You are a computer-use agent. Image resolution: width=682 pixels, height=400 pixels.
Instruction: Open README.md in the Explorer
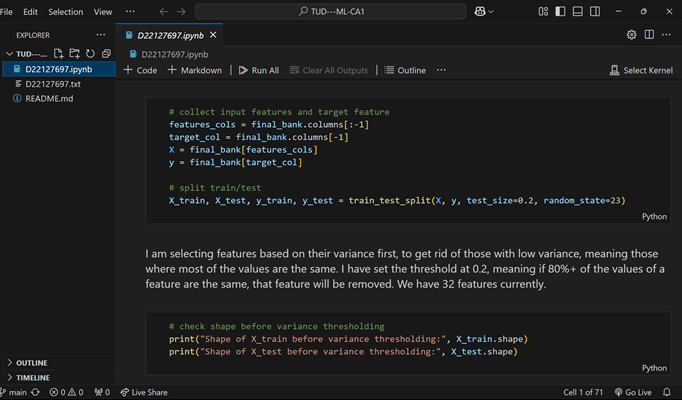pyautogui.click(x=59, y=99)
